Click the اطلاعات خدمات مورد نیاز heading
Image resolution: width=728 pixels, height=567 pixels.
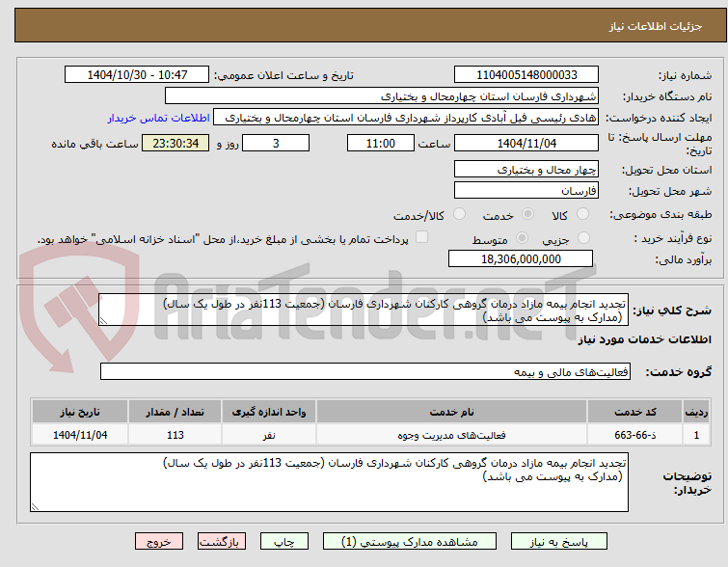click(x=644, y=339)
